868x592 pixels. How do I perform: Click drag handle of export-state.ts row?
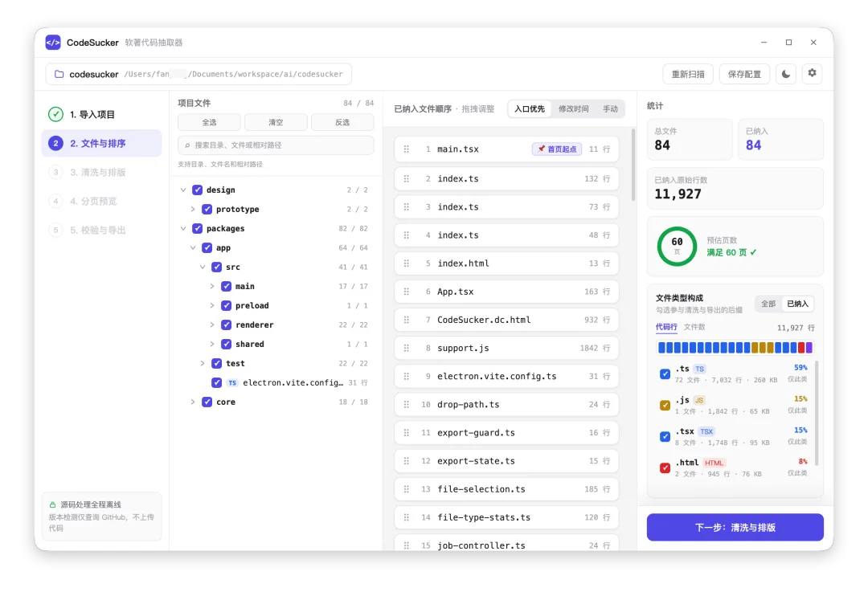[407, 461]
